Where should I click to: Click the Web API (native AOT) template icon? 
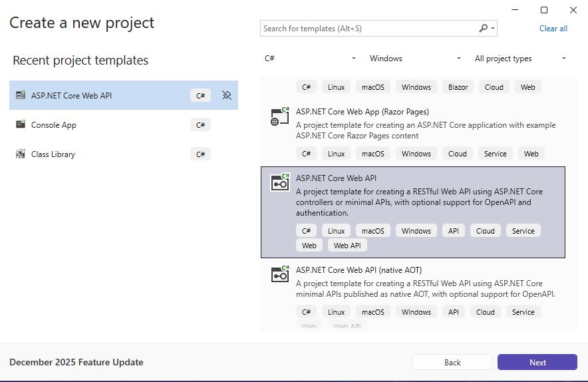click(x=280, y=274)
